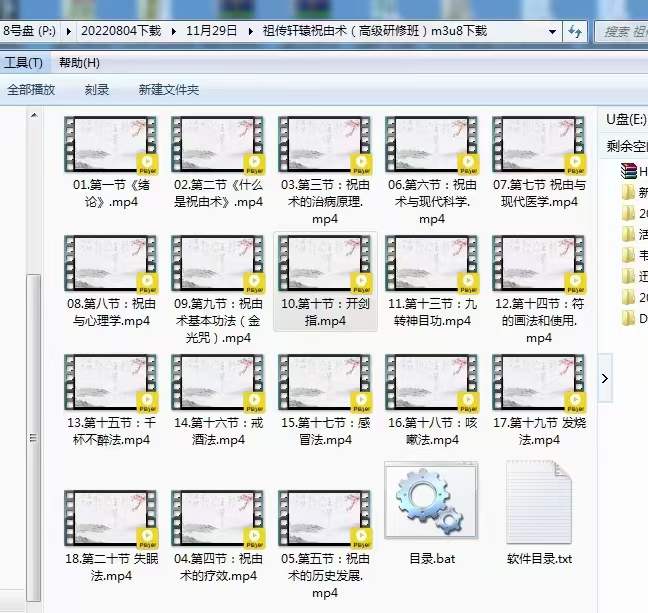Click 新建文件夹 to create a folder
This screenshot has height=613, width=648.
(169, 90)
